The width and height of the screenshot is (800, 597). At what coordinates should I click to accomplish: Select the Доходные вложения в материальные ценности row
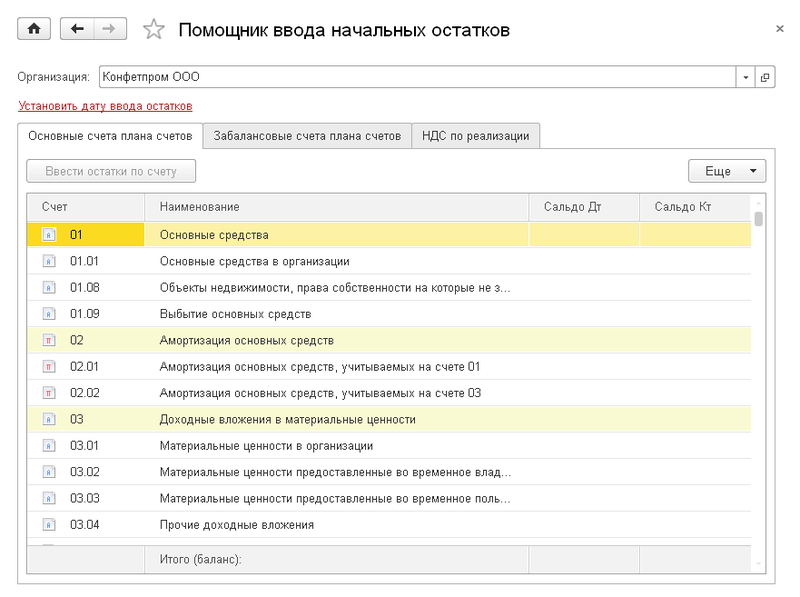[x=389, y=419]
